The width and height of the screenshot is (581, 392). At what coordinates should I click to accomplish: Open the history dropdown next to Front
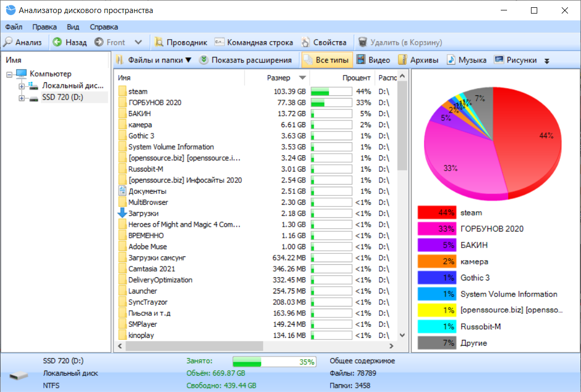(x=138, y=42)
